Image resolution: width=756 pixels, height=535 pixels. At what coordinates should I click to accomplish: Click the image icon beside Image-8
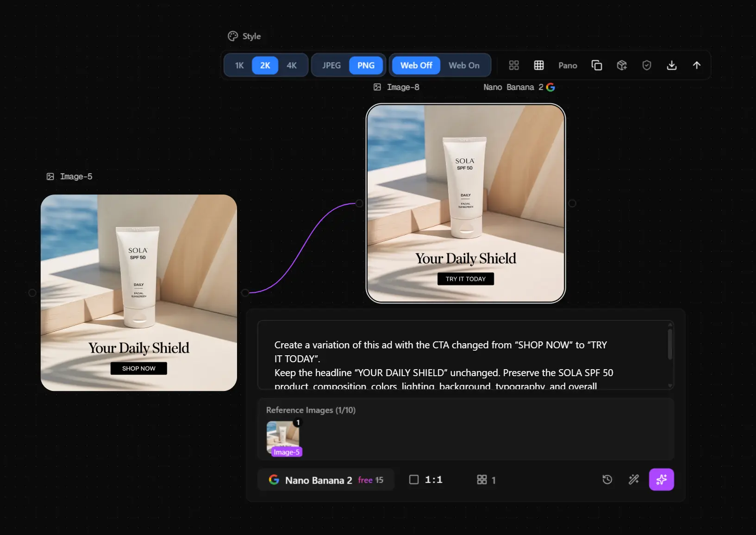coord(377,87)
